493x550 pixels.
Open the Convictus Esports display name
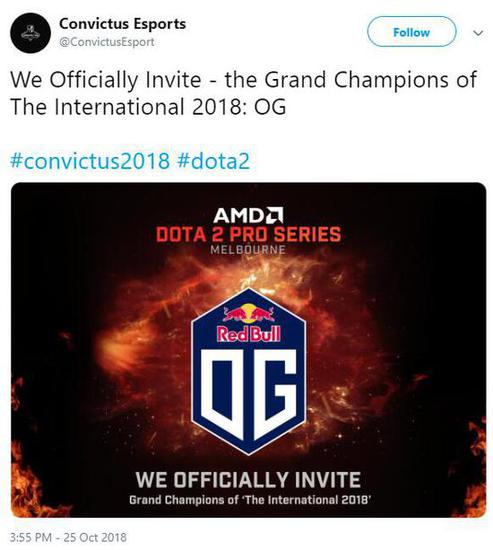tap(122, 24)
